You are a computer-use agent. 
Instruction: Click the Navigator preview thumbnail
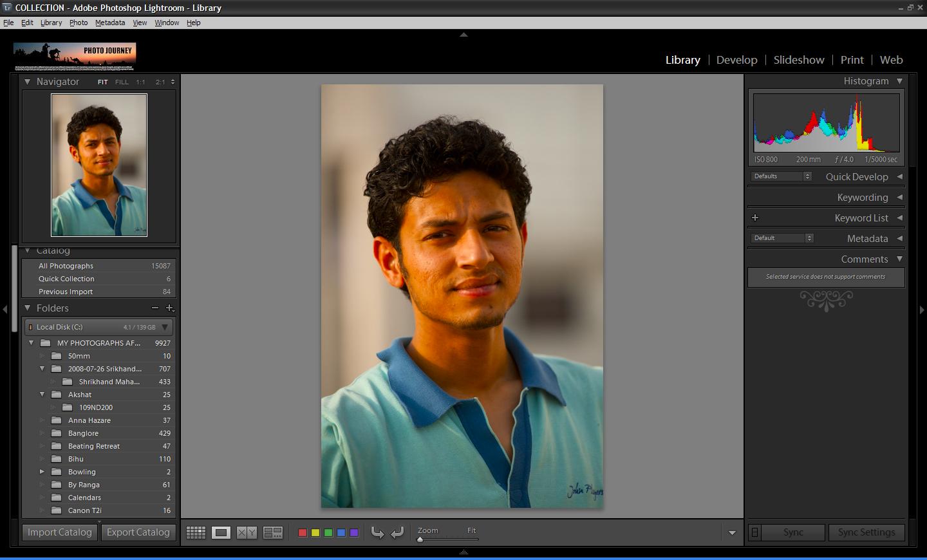(99, 165)
